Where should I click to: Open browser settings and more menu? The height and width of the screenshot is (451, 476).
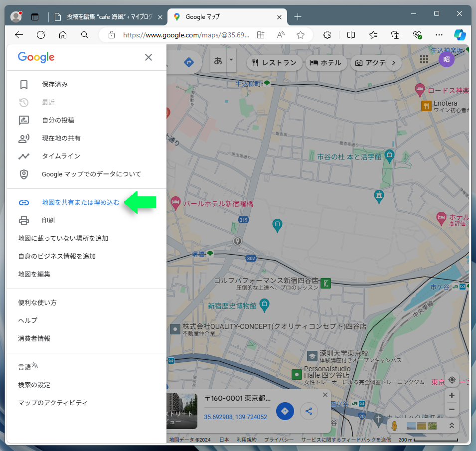(439, 35)
